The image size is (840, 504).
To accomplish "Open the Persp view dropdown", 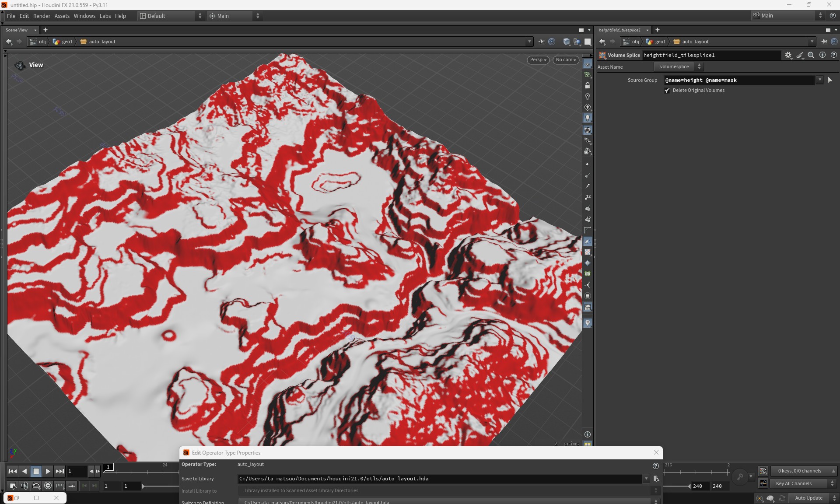I will 538,60.
